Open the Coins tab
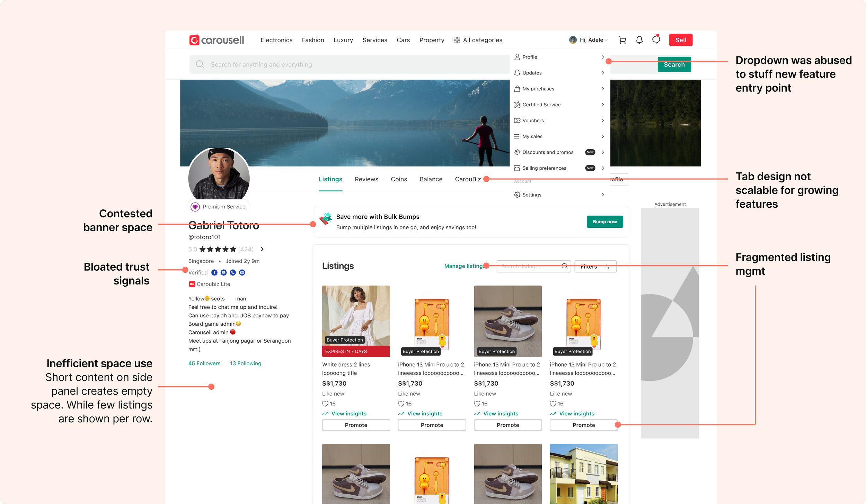This screenshot has width=866, height=504. [x=399, y=179]
